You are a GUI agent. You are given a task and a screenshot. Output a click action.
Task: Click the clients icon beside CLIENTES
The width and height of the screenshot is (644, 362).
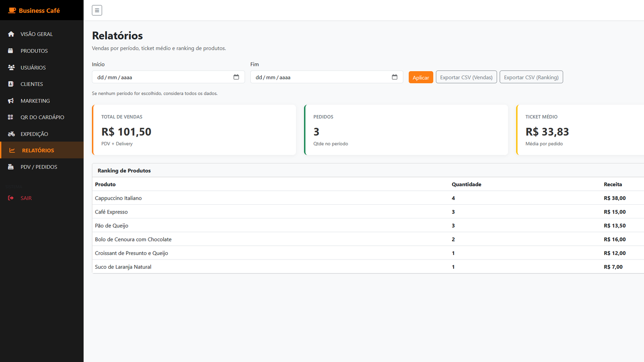click(11, 84)
